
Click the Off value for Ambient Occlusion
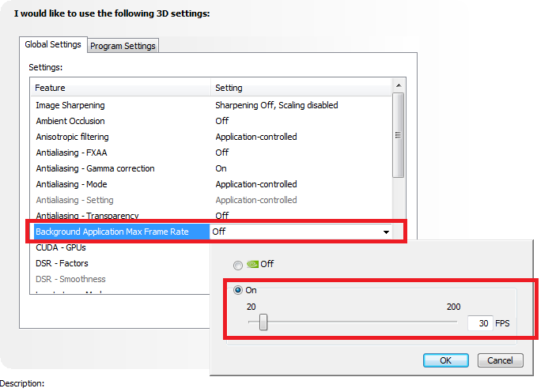pos(222,121)
